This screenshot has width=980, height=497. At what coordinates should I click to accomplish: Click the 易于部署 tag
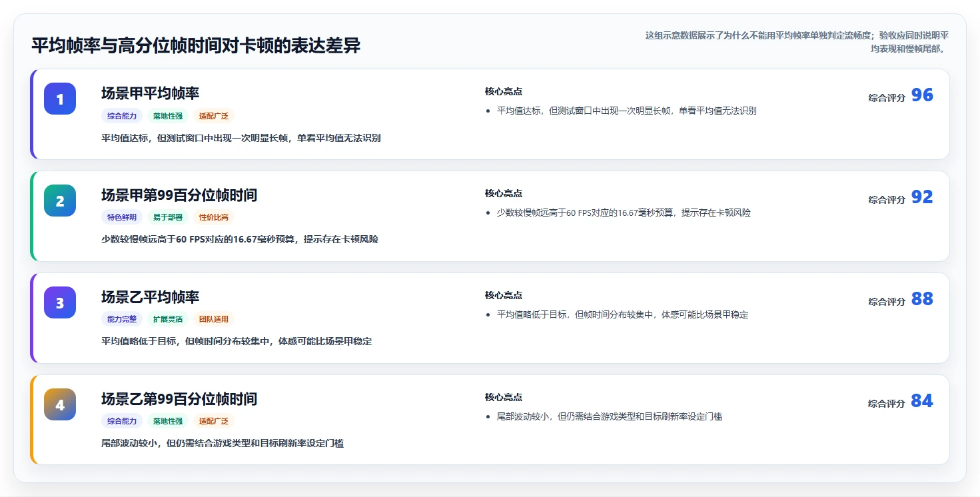pos(168,217)
